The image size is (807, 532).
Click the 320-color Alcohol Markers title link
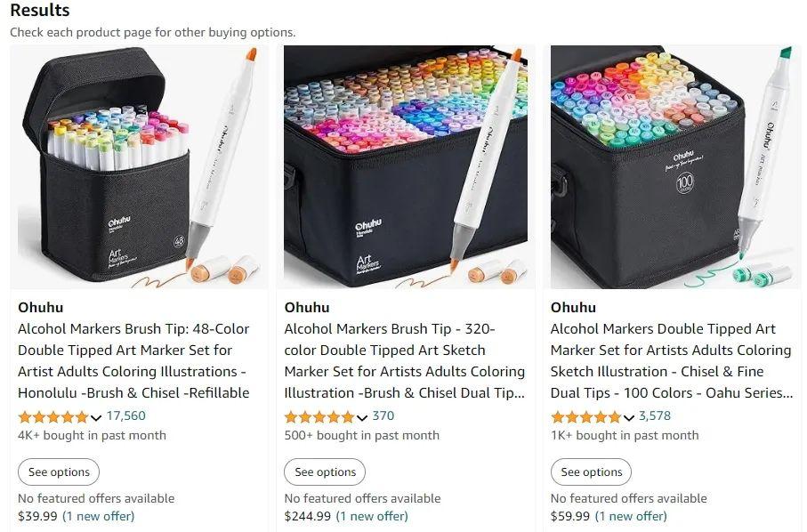tap(404, 360)
